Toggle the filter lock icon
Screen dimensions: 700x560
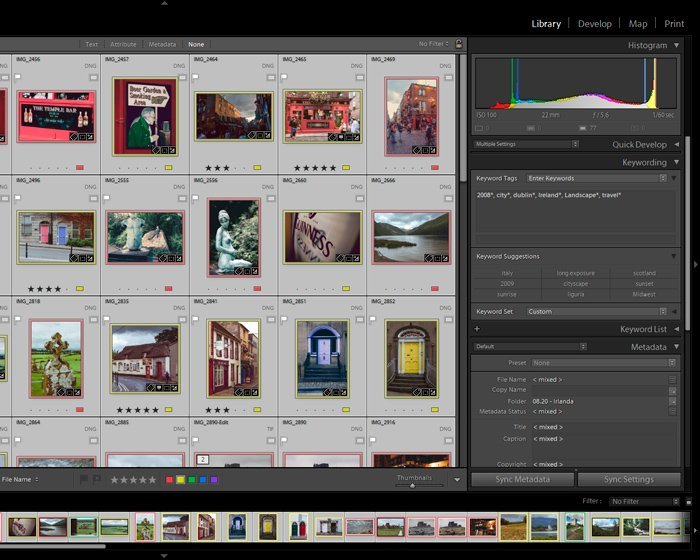pyautogui.click(x=458, y=44)
